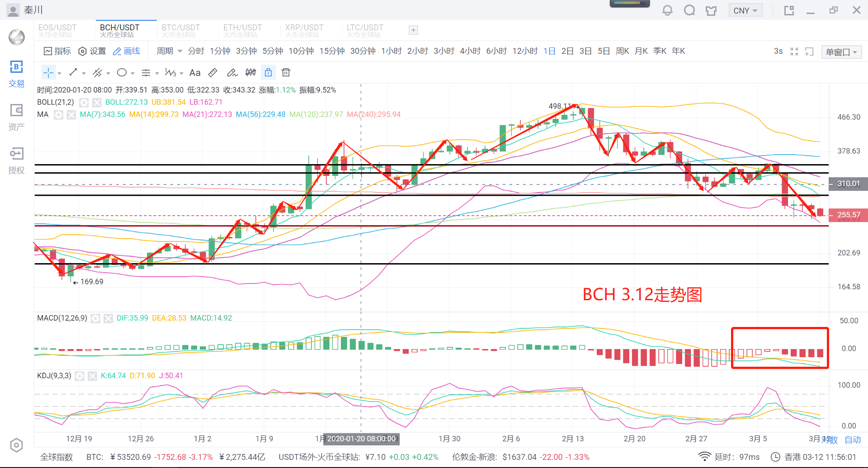The height and width of the screenshot is (468, 868).
Task: Expand the parallel channel tool dropdown arrow
Action: coord(108,73)
